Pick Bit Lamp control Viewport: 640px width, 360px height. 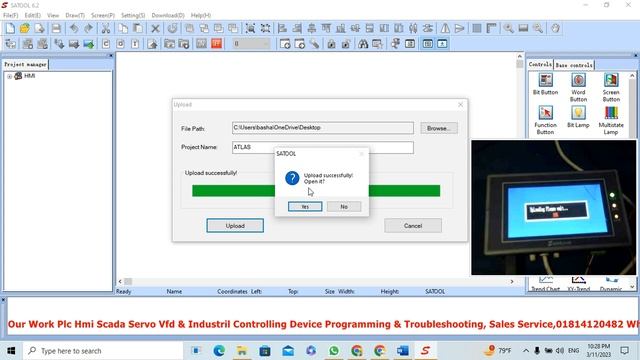coord(578,117)
